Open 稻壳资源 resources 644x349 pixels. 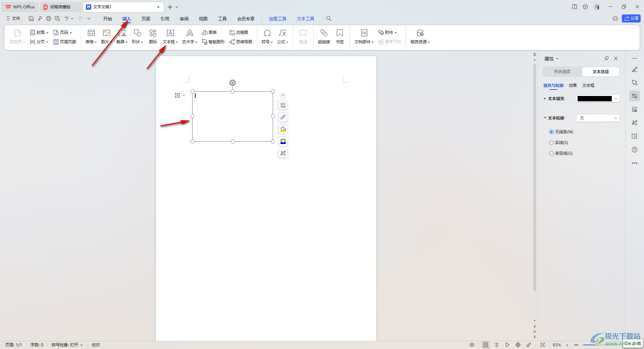tap(420, 37)
